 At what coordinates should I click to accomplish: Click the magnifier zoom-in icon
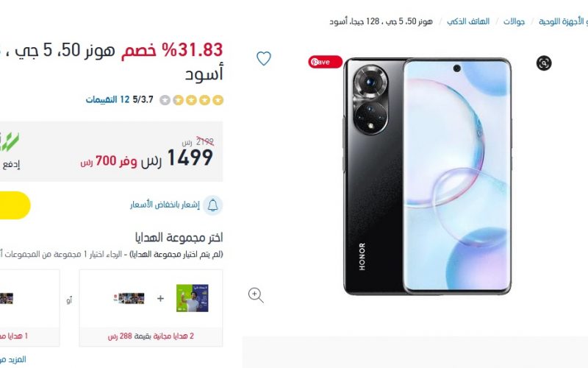click(x=256, y=295)
